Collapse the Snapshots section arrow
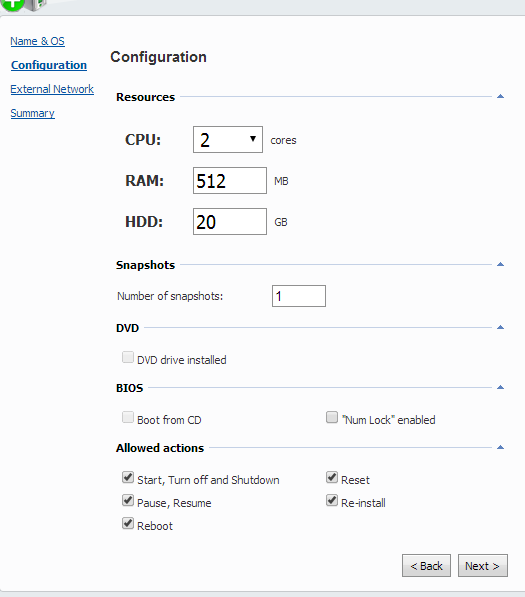 tap(500, 264)
